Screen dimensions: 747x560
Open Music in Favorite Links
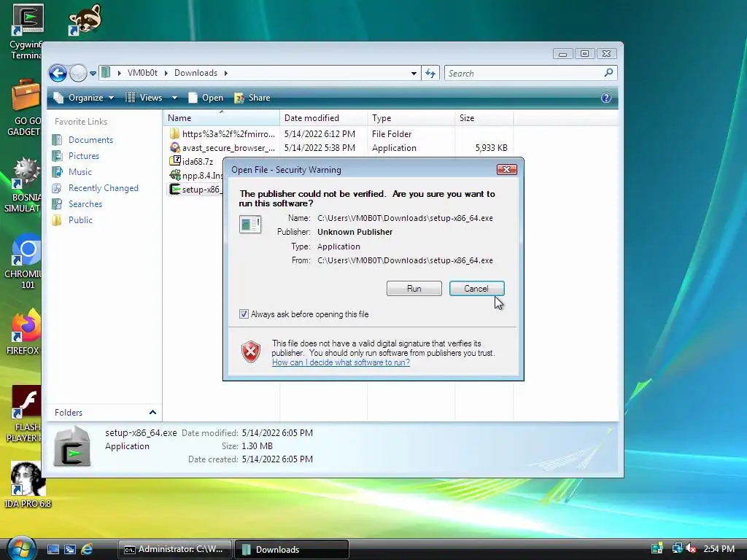[x=72, y=172]
